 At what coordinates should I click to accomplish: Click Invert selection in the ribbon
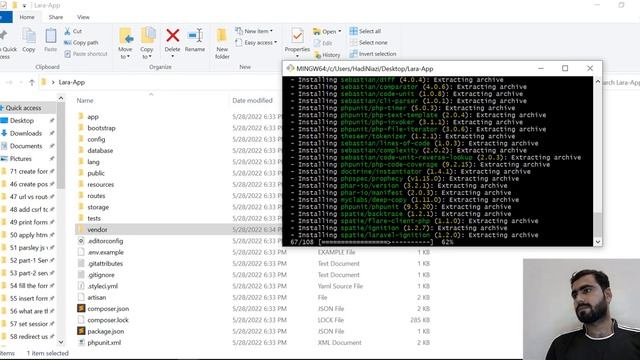[373, 54]
